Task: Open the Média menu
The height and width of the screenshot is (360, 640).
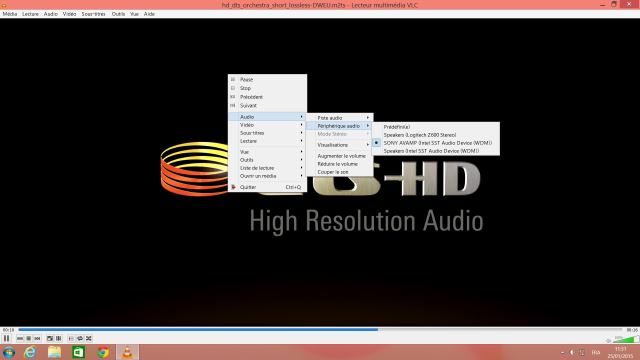Action: point(10,14)
